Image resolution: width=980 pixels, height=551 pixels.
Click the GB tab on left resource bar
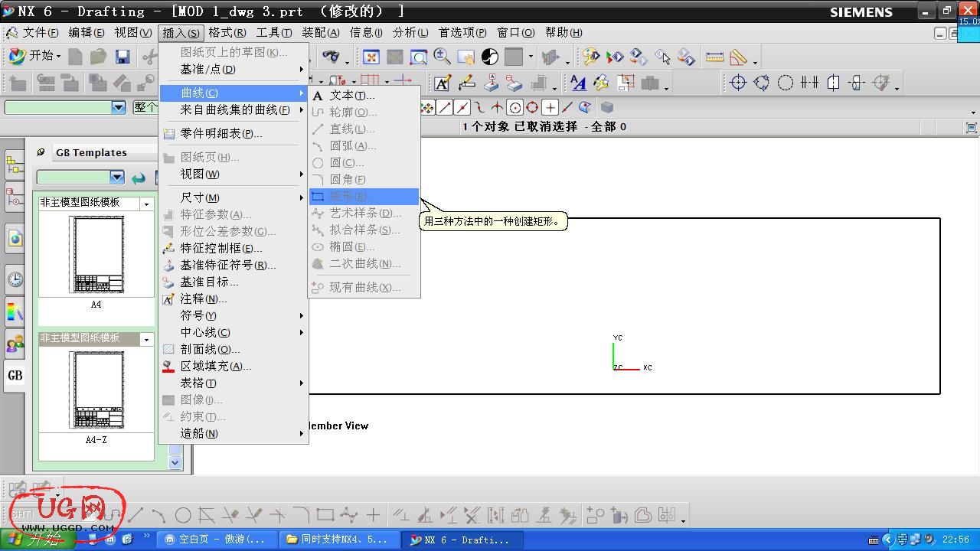pyautogui.click(x=15, y=375)
